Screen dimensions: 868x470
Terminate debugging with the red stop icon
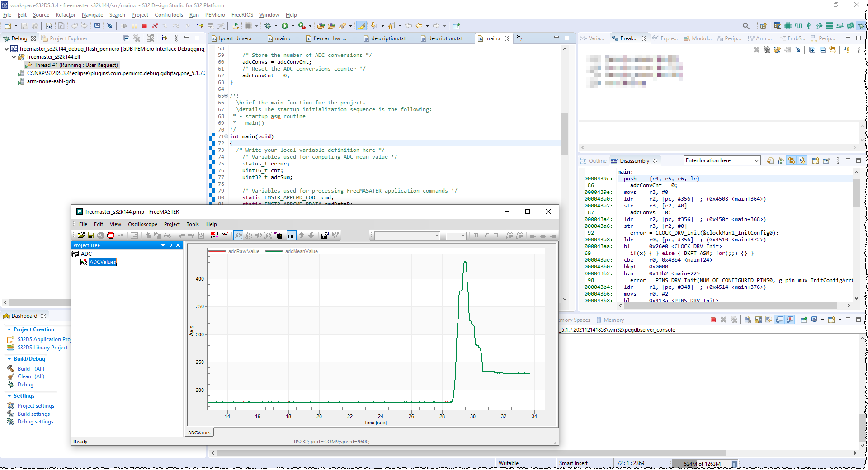pyautogui.click(x=145, y=26)
